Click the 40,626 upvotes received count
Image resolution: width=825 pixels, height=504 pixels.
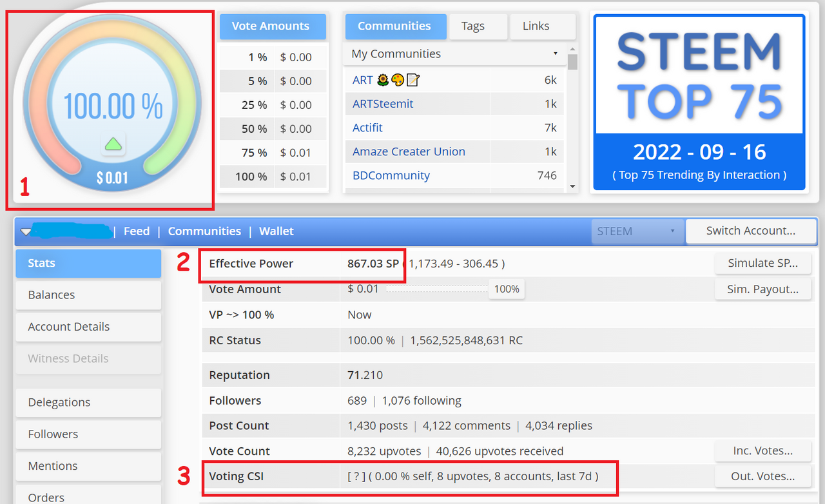coord(500,451)
